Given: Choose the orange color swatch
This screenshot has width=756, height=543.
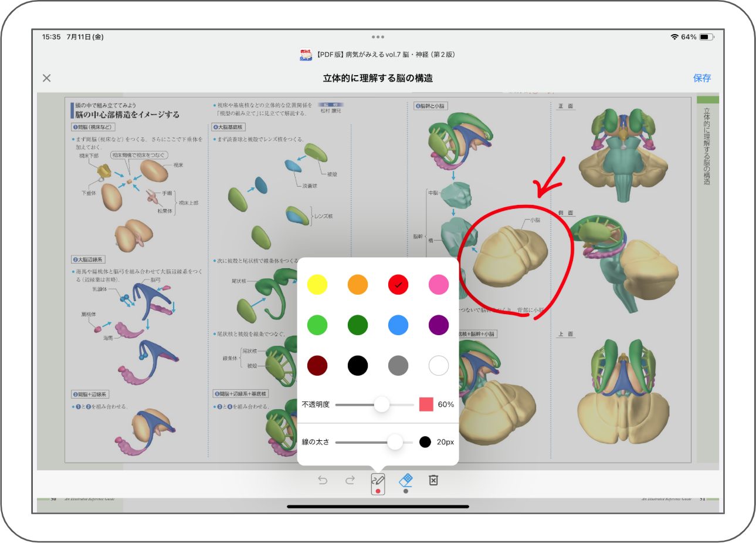Looking at the screenshot, I should (358, 285).
